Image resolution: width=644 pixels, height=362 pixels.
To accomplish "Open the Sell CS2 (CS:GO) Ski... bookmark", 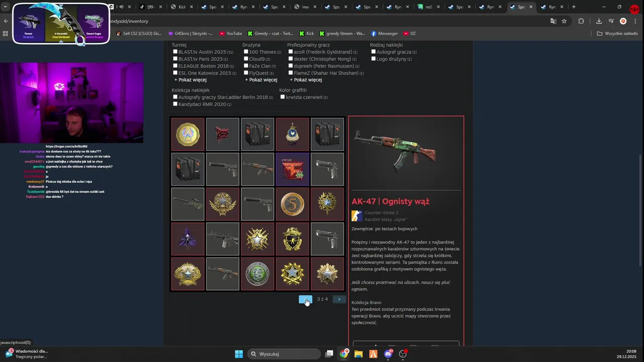I will 139,34.
